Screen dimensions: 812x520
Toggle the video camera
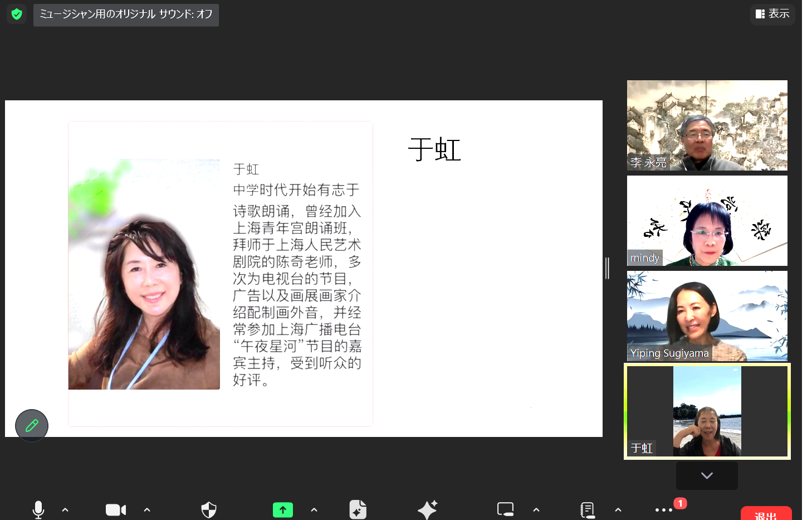coord(115,509)
